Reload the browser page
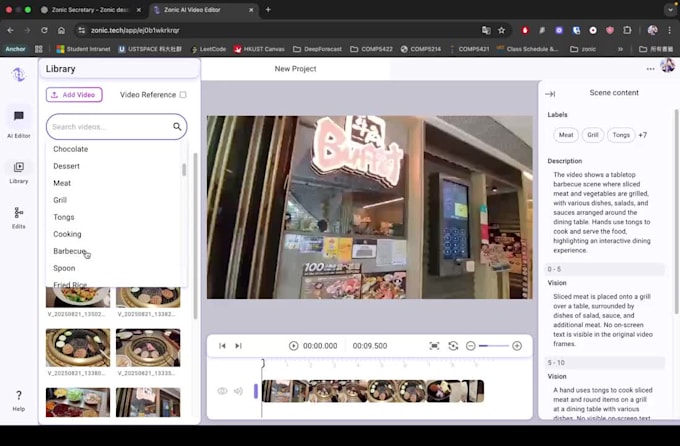 click(44, 30)
